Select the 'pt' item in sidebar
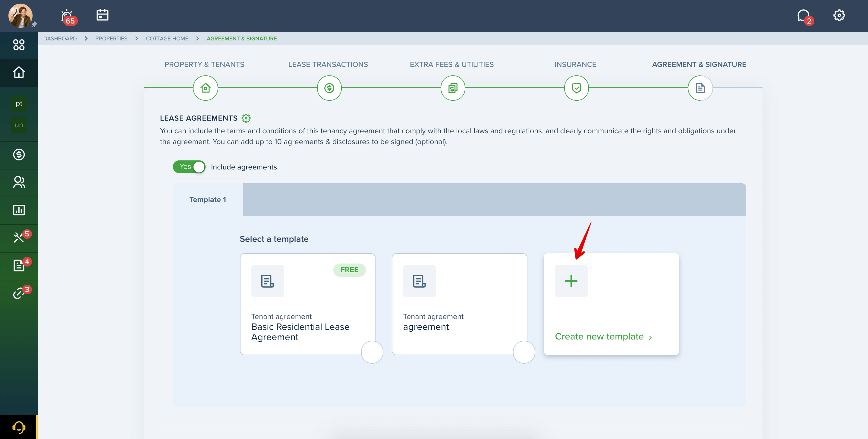The width and height of the screenshot is (868, 439). point(19,103)
